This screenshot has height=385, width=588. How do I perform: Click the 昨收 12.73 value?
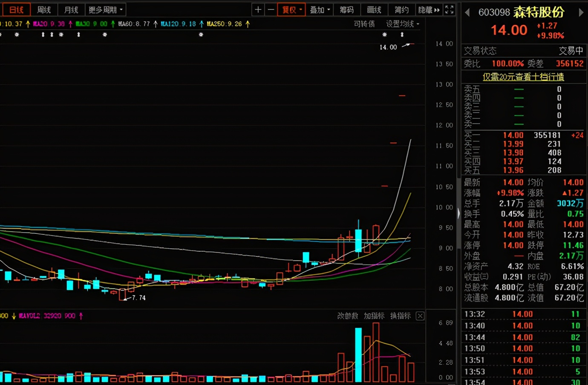tap(573, 235)
